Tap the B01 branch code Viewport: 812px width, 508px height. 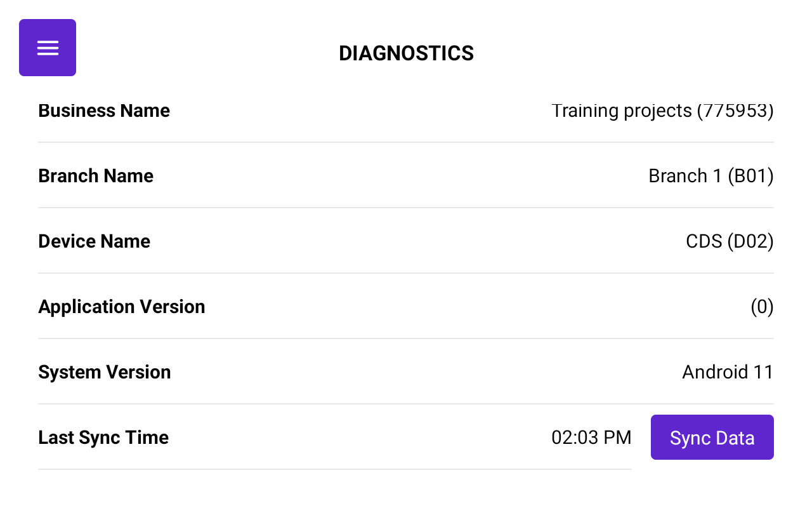(750, 176)
